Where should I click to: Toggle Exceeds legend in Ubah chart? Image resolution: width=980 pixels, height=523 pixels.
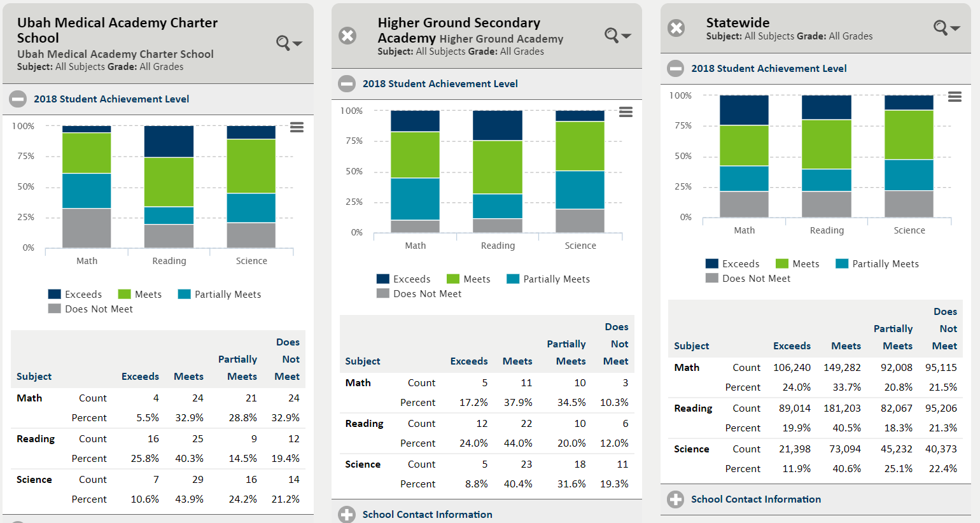pyautogui.click(x=75, y=294)
